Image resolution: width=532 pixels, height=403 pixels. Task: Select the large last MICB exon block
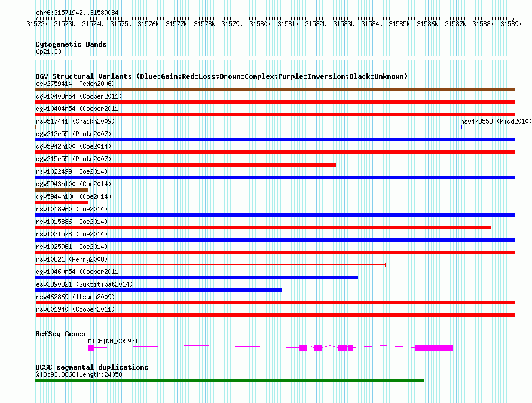pyautogui.click(x=434, y=348)
